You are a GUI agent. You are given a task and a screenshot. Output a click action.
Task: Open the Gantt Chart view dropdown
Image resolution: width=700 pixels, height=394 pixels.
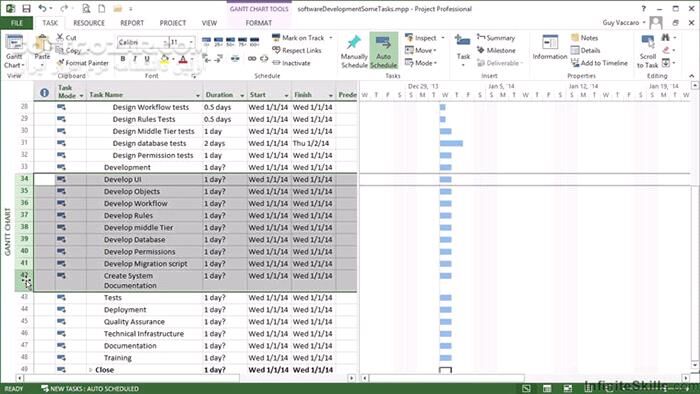point(14,61)
